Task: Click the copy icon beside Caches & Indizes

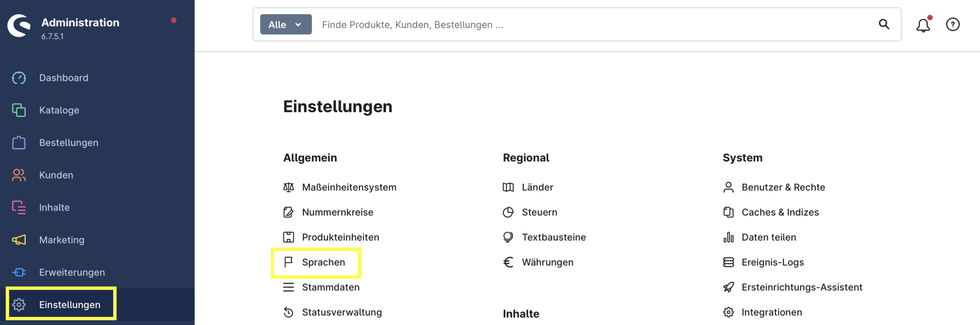Action: pyautogui.click(x=728, y=212)
